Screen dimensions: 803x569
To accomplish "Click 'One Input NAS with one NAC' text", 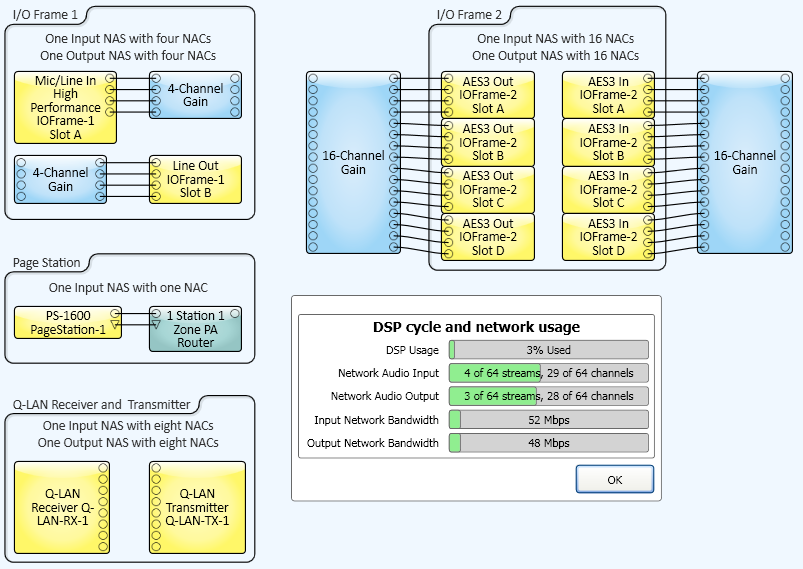I will coord(128,288).
